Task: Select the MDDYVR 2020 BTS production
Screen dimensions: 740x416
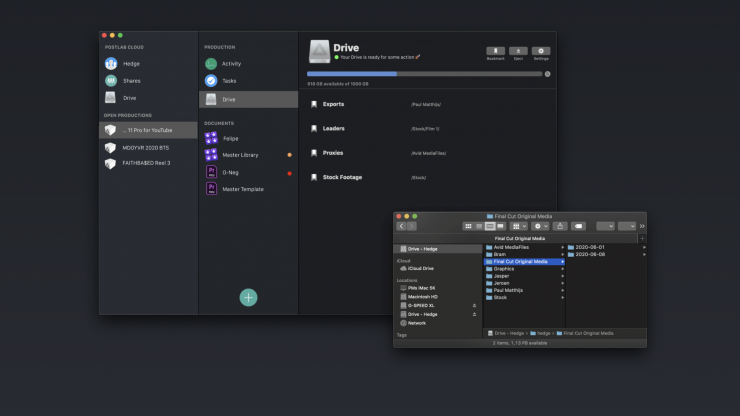Action: tap(145, 146)
